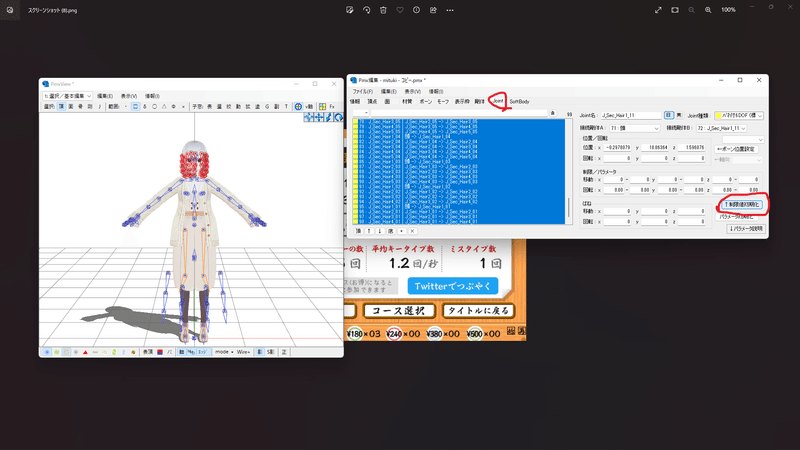Mark image as favorite with heart icon
This screenshot has width=800, height=450.
400,10
